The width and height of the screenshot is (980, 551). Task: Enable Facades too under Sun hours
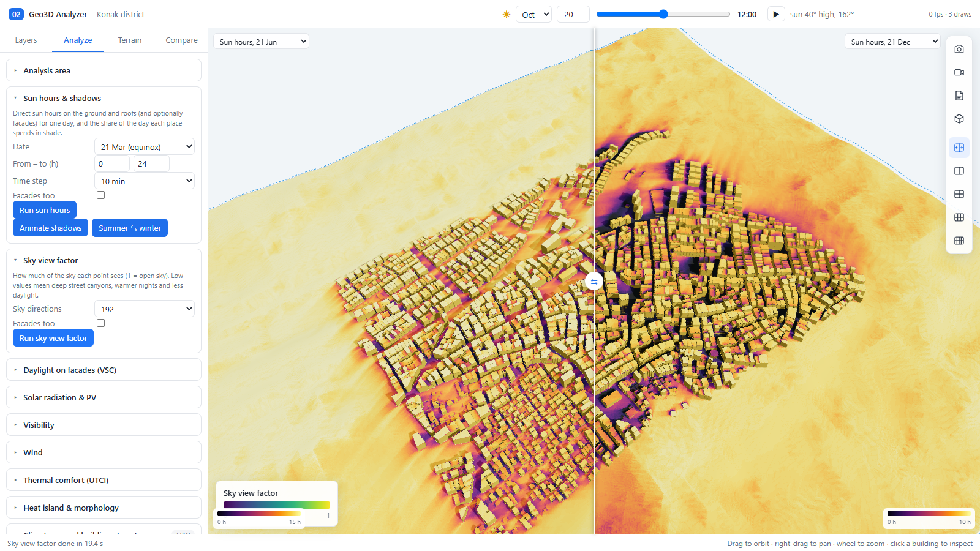[x=101, y=195]
